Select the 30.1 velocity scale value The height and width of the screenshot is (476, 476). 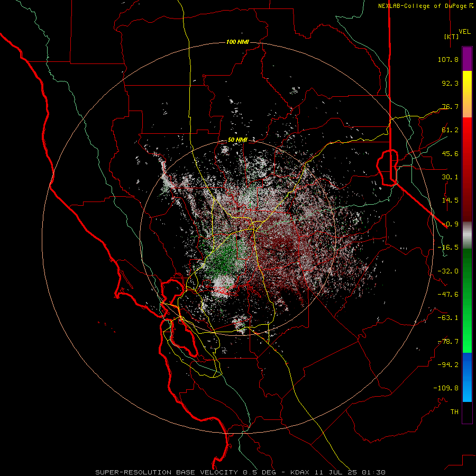point(450,177)
